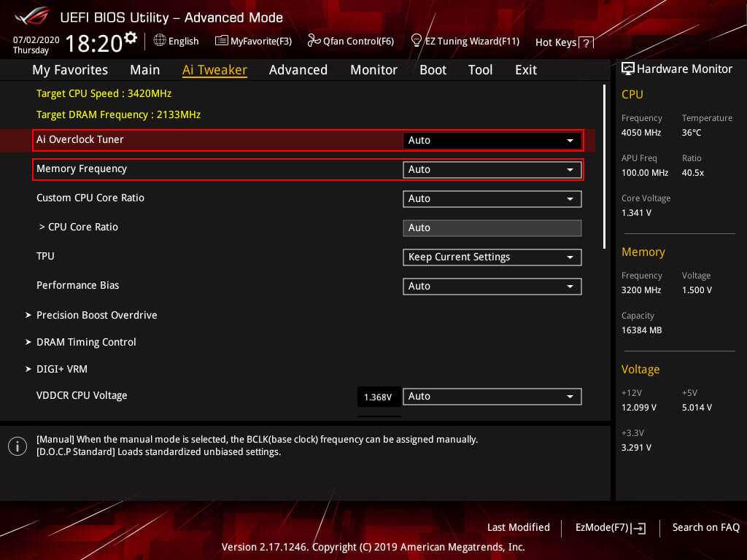Screen dimensions: 747x560
Task: Expand the TPU Keep Current Settings dropdown
Action: tap(492, 257)
